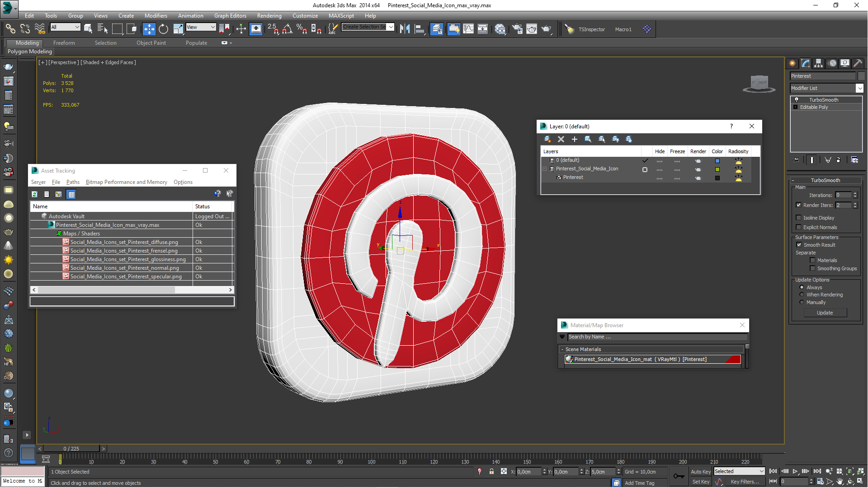Toggle the TurboSmooth modifier lightbulb
This screenshot has width=868, height=488.
[x=797, y=100]
